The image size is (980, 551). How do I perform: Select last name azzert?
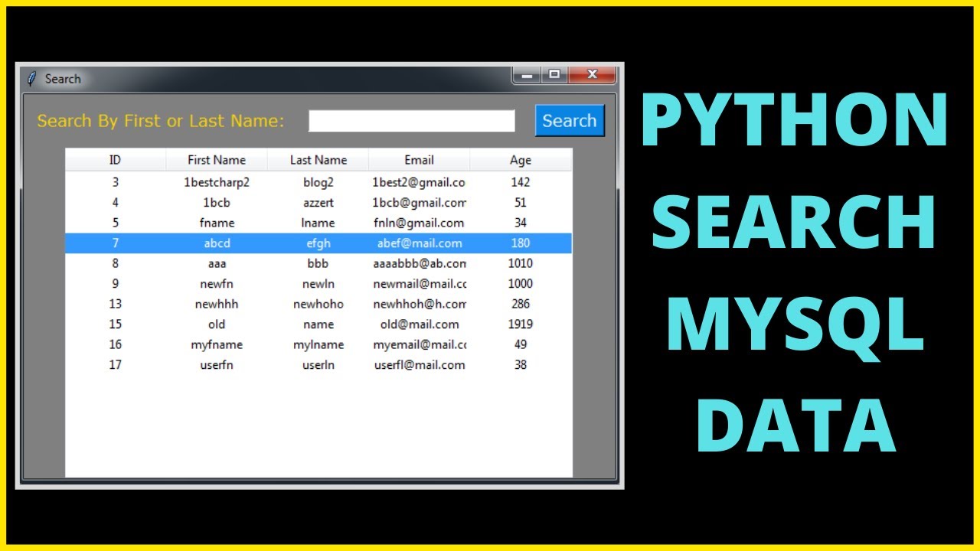[x=318, y=203]
